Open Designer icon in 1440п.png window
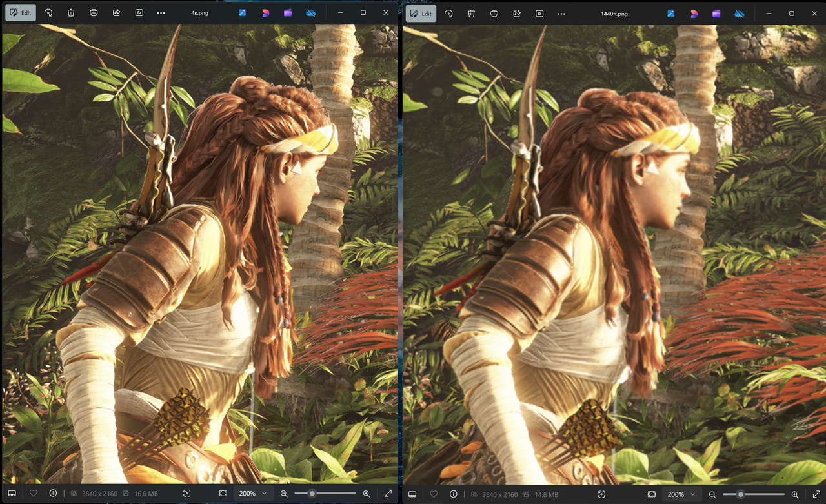 point(694,14)
